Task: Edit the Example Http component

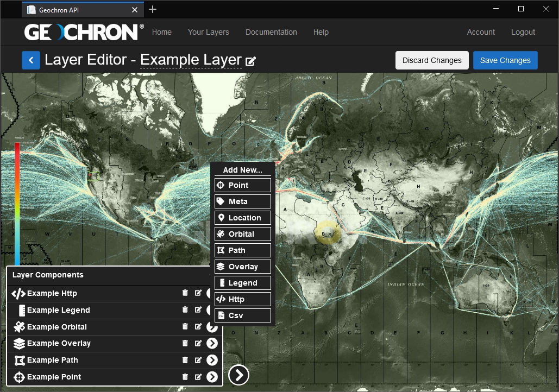Action: point(198,293)
